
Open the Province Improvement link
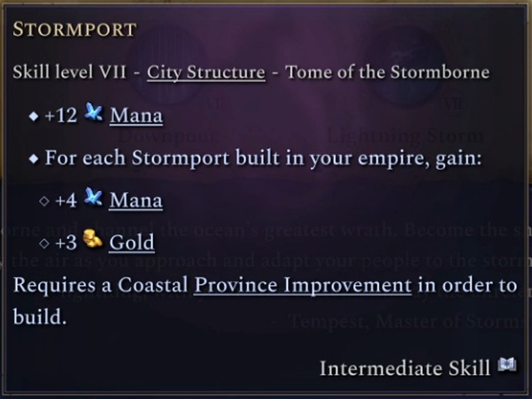click(x=303, y=285)
